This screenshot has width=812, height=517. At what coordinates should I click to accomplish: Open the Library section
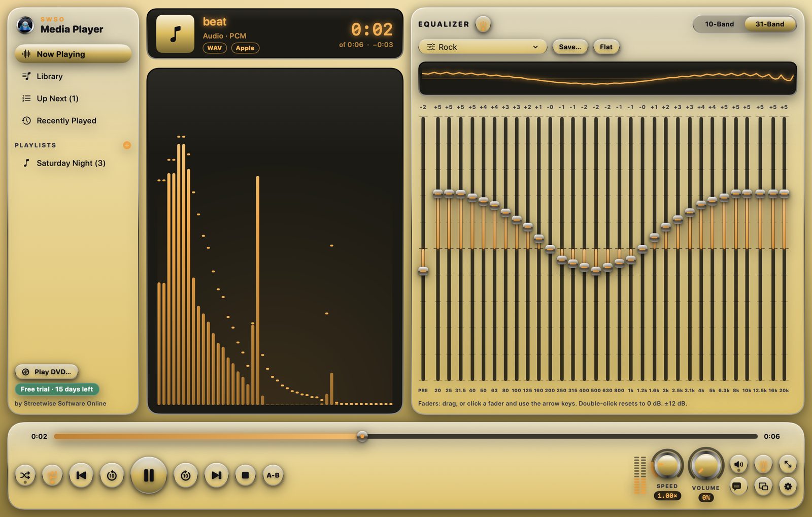[73, 76]
